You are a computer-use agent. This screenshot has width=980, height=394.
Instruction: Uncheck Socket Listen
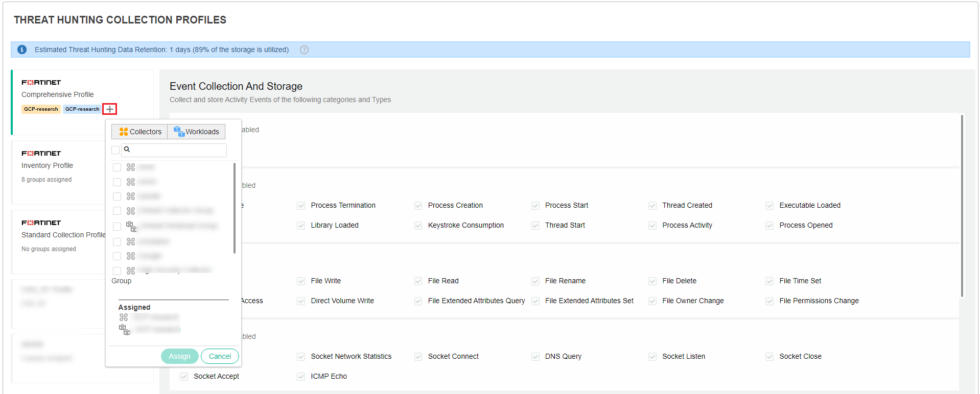pyautogui.click(x=652, y=357)
